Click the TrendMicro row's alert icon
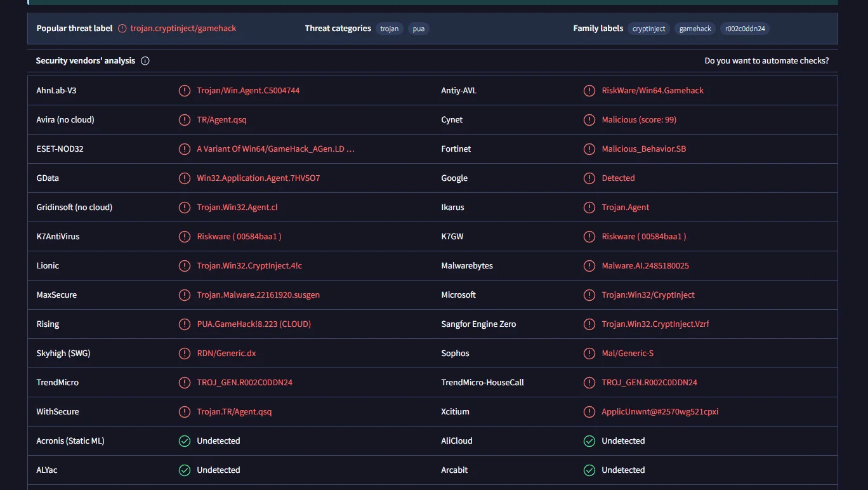Screen dimensions: 868x490 click(185, 383)
